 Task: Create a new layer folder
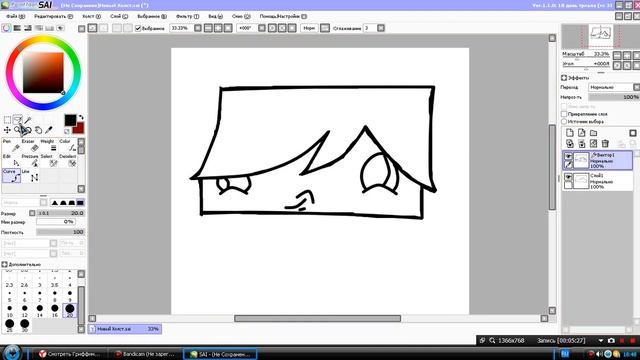point(593,133)
